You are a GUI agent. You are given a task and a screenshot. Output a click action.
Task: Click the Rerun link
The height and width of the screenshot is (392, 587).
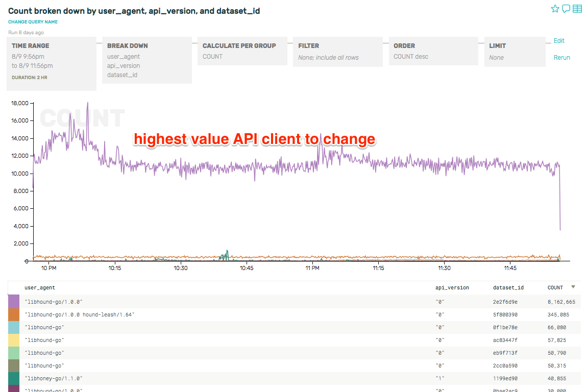click(561, 57)
